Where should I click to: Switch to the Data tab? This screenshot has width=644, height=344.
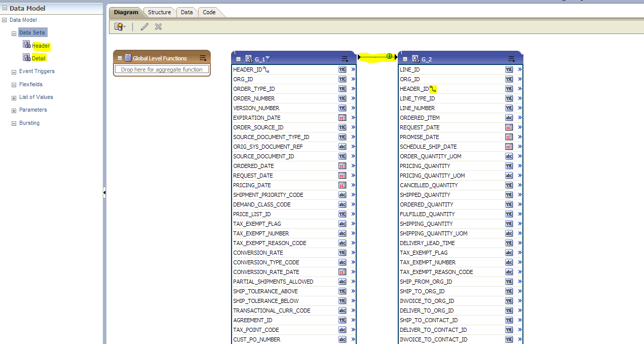(x=186, y=12)
